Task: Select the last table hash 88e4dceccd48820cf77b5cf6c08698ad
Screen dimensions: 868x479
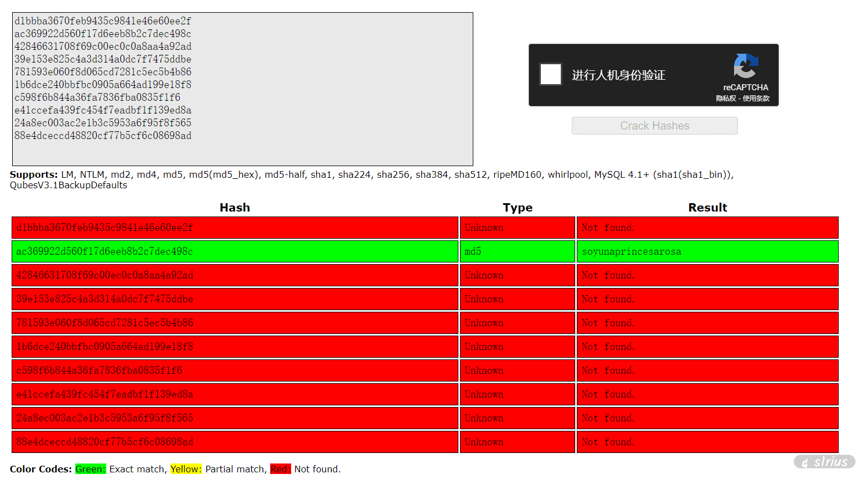Action: click(x=105, y=442)
